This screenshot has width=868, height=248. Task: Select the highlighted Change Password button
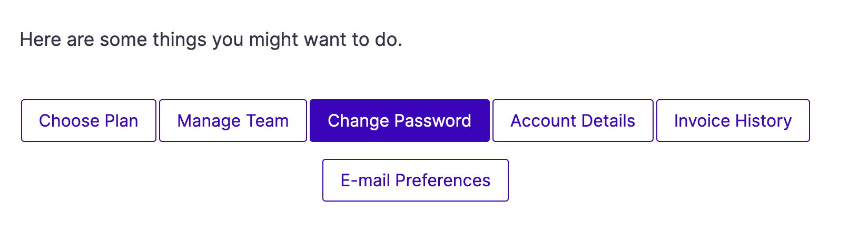(x=400, y=121)
